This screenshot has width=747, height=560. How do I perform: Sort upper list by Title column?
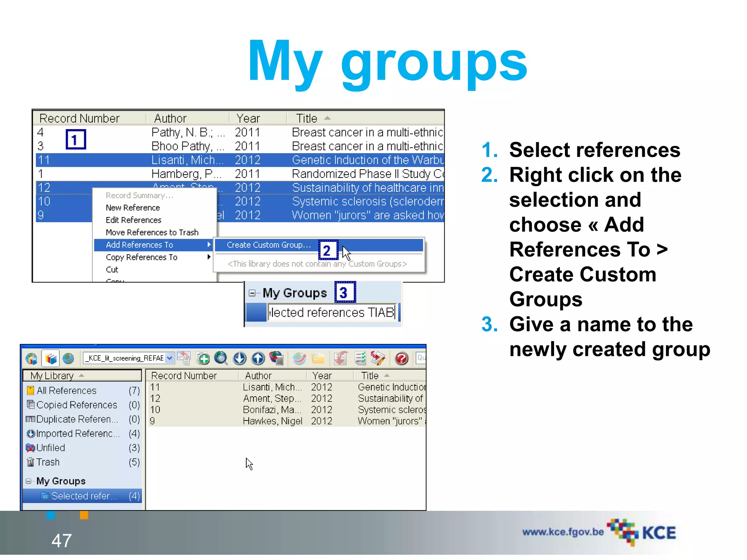[365, 118]
